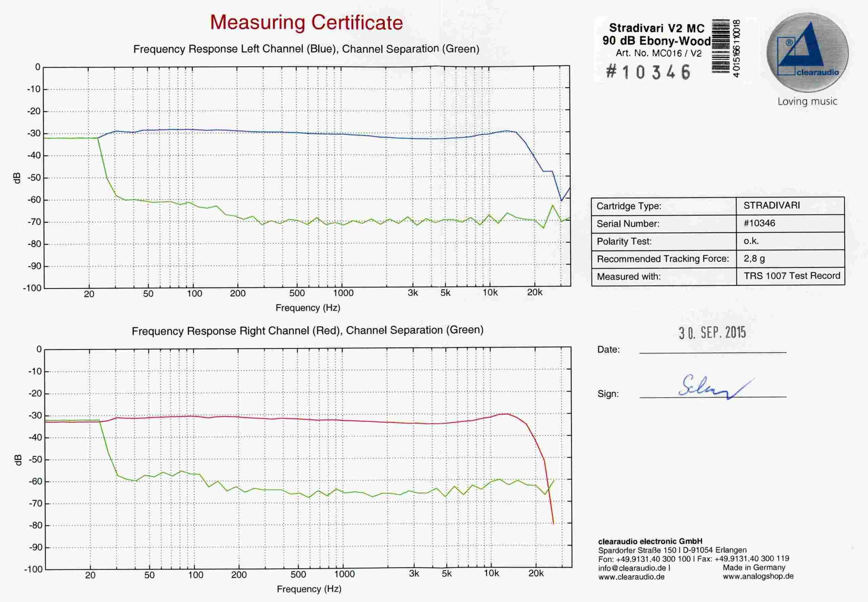Image resolution: width=868 pixels, height=602 pixels.
Task: Click the '#10346' serial value in table
Action: point(759,223)
